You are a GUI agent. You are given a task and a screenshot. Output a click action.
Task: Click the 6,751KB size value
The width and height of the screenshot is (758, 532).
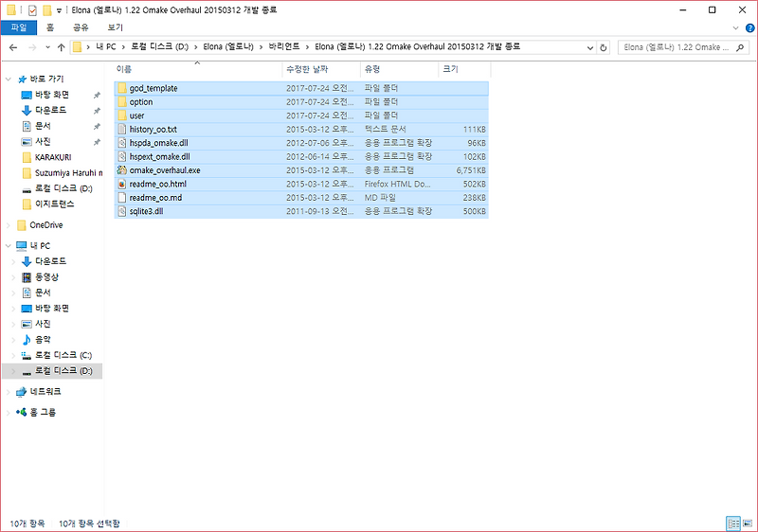point(471,170)
